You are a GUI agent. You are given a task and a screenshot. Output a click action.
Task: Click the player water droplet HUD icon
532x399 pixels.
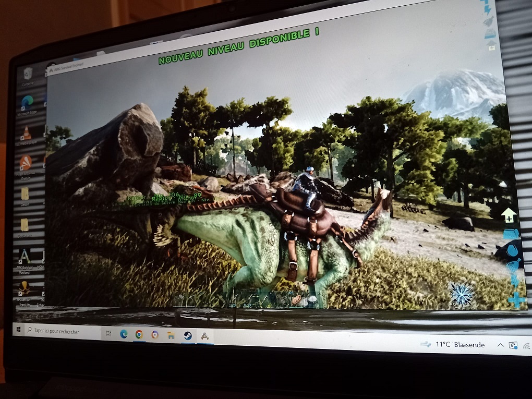[512, 251]
